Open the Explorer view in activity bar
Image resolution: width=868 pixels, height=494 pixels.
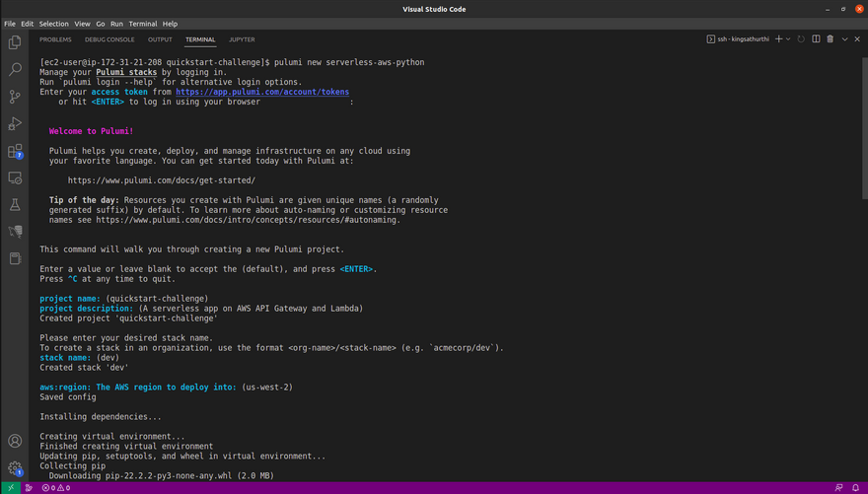[x=15, y=42]
